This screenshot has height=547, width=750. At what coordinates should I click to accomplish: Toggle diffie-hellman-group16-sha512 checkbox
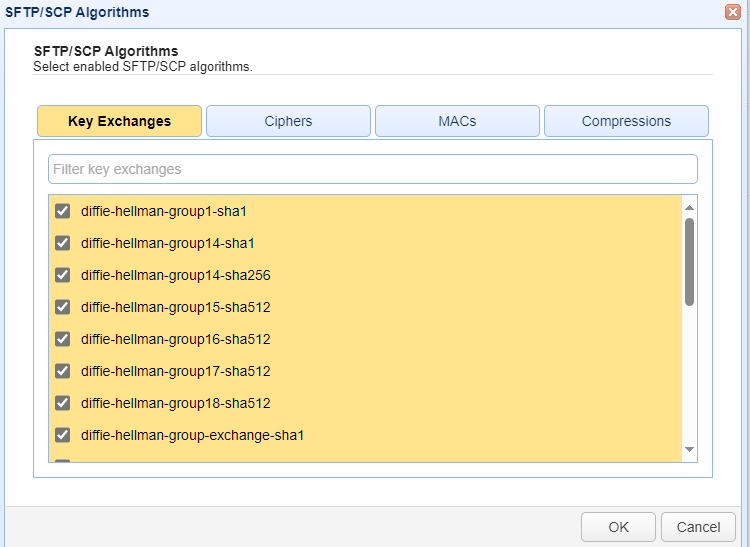(62, 339)
